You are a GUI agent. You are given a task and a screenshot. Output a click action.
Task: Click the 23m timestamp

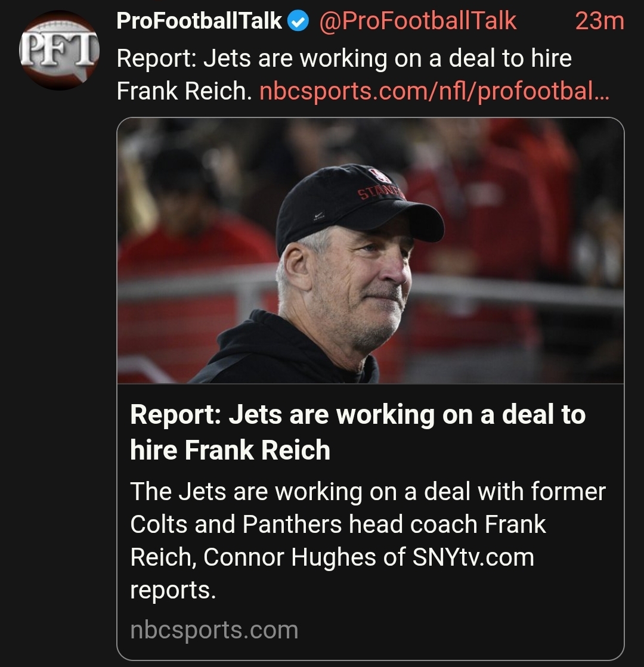(599, 21)
